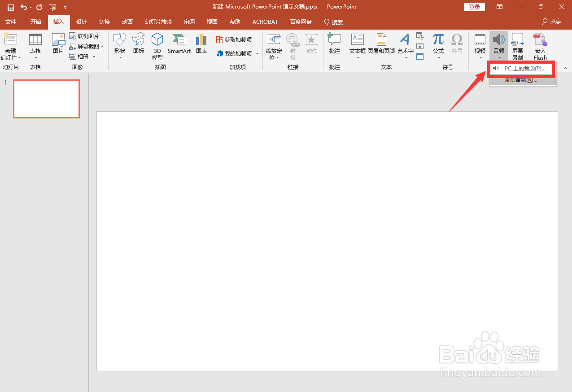Select slide 1 thumbnail in the panel
Image resolution: width=572 pixels, height=392 pixels.
[x=46, y=99]
